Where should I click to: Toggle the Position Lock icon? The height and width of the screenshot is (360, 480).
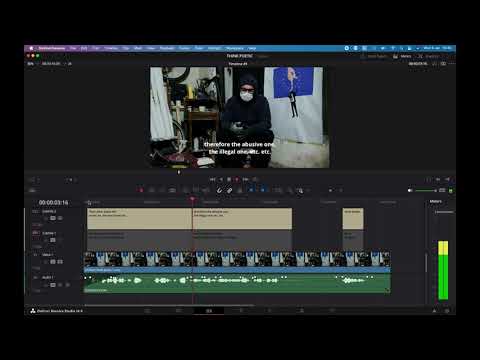tap(240, 190)
